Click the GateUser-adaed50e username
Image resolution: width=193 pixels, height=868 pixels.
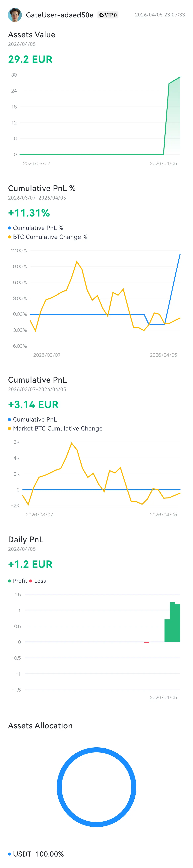tap(60, 15)
